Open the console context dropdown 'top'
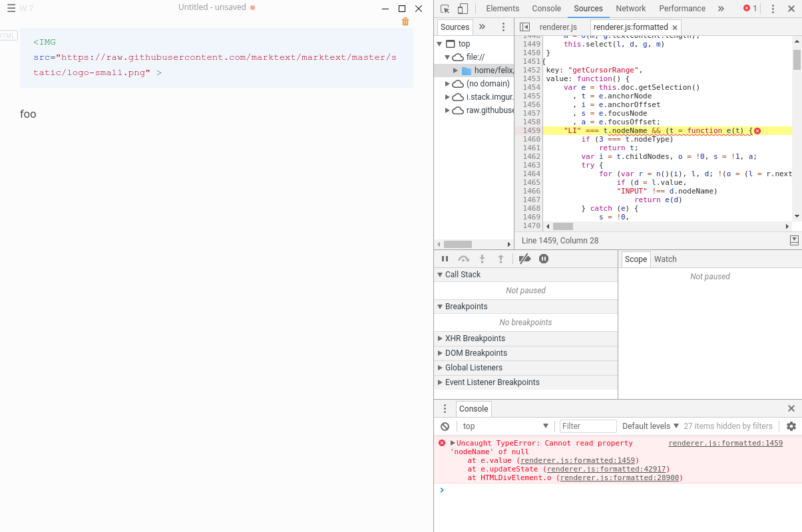 click(505, 426)
